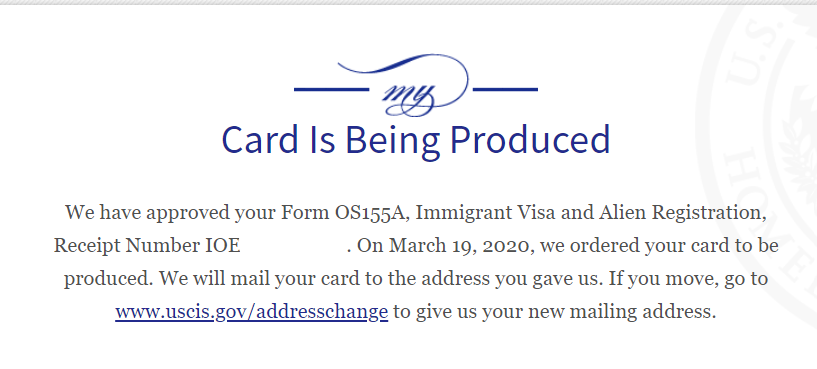Click the word "Card" in the heading
The width and height of the screenshot is (817, 369).
(x=260, y=140)
